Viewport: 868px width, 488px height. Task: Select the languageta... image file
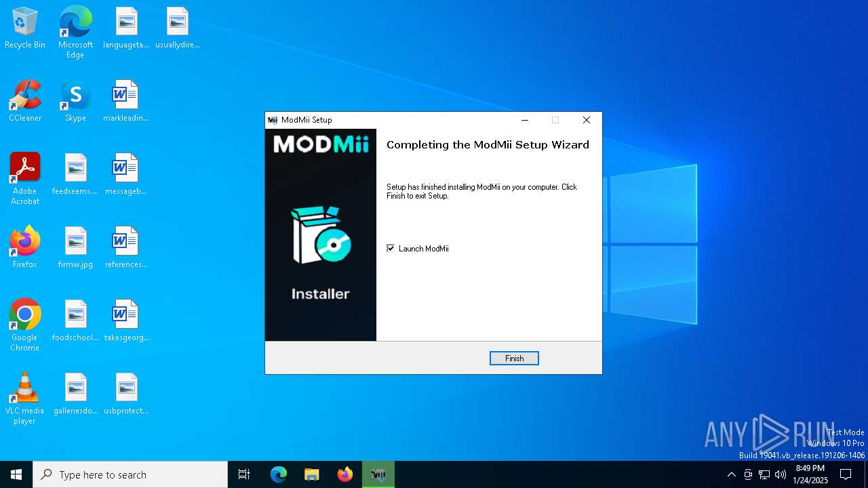point(126,28)
